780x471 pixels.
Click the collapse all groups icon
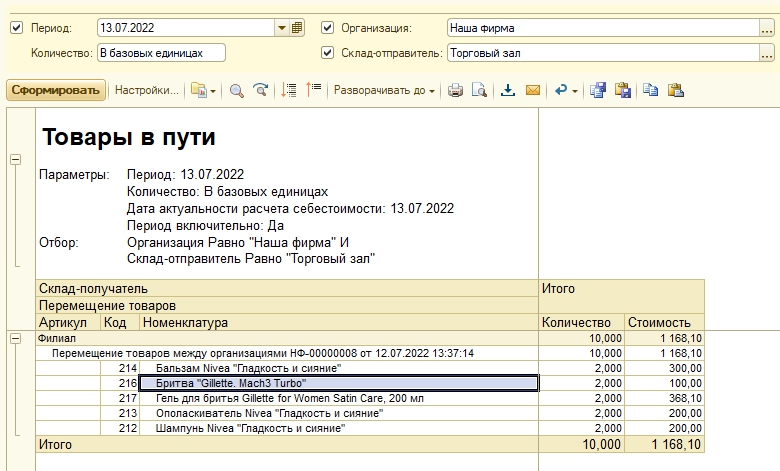coord(314,90)
